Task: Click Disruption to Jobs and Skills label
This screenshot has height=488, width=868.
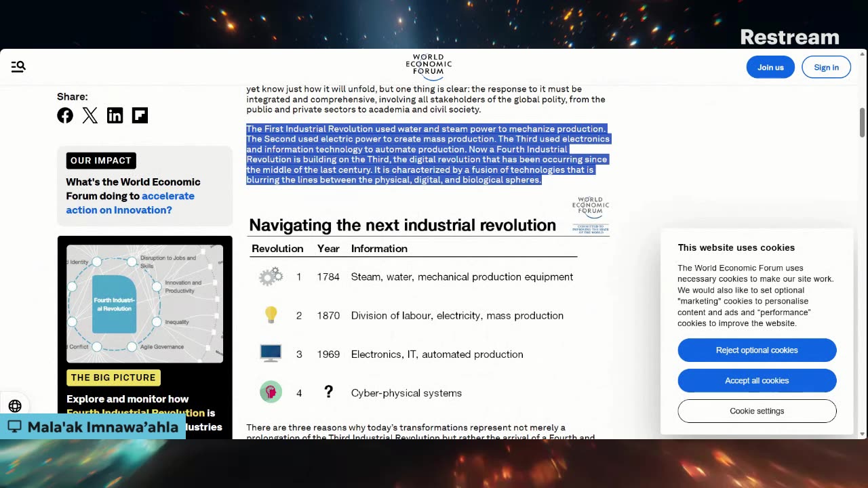Action: (168, 262)
